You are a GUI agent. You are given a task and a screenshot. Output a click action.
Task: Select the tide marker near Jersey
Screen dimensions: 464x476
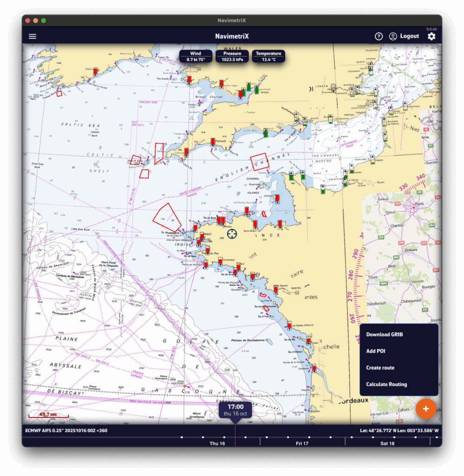pos(277,199)
